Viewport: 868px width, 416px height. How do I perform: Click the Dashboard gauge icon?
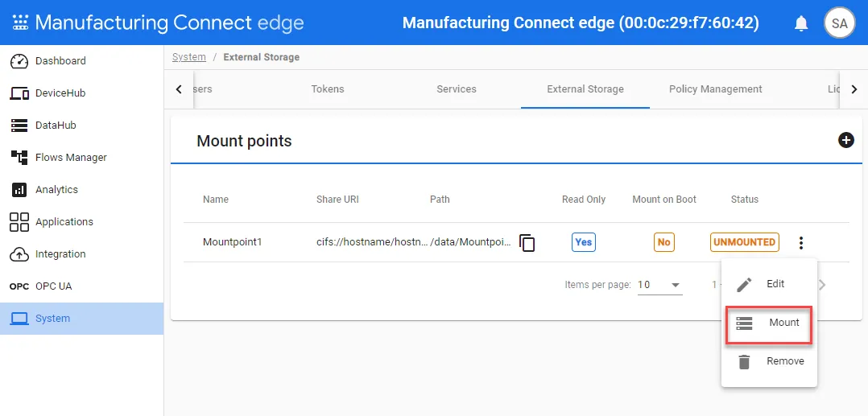tap(19, 61)
